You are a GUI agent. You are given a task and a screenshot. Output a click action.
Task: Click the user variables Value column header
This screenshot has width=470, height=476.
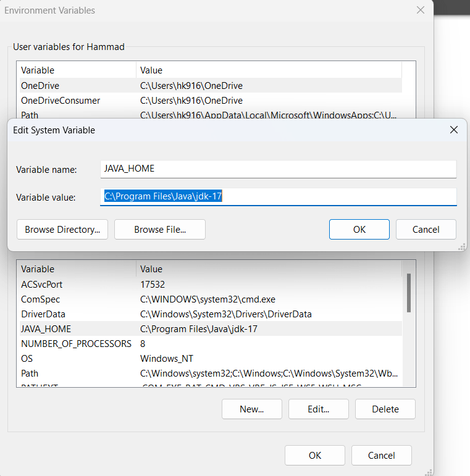[x=269, y=70]
